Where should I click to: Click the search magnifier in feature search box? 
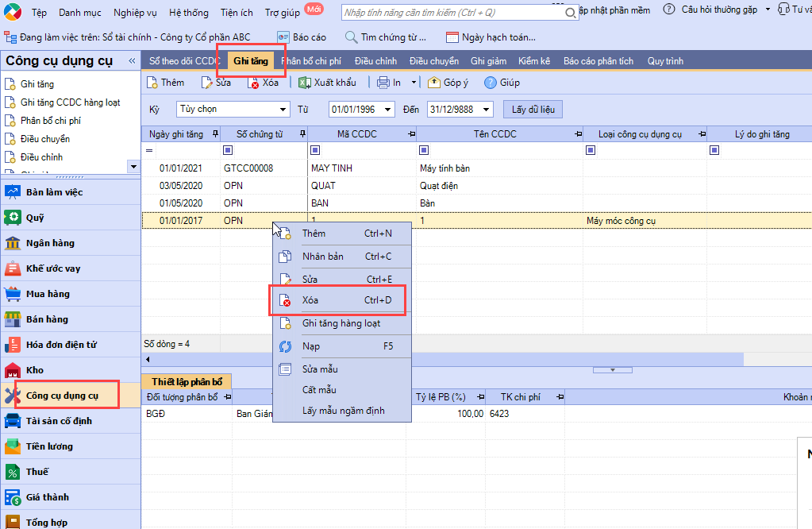coord(570,13)
